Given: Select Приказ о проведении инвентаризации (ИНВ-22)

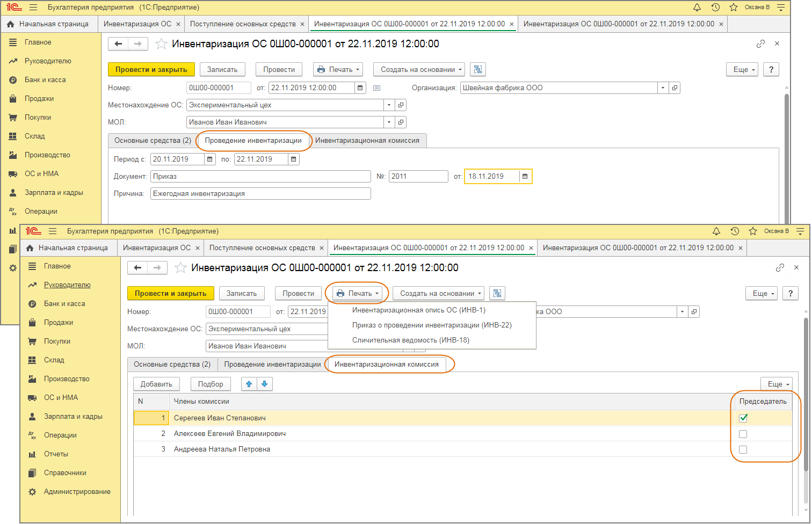Looking at the screenshot, I should pyautogui.click(x=432, y=325).
